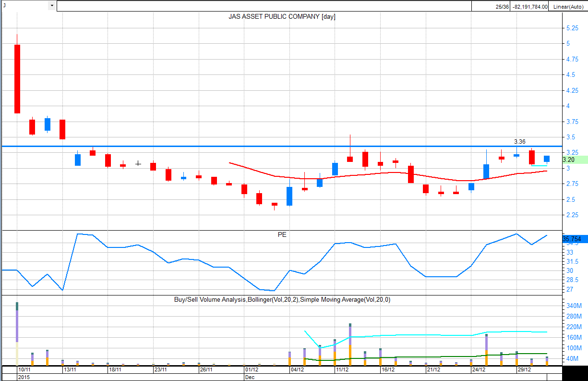The image size is (588, 381).
Task: Click the 04/12 date label
Action: coord(297,370)
